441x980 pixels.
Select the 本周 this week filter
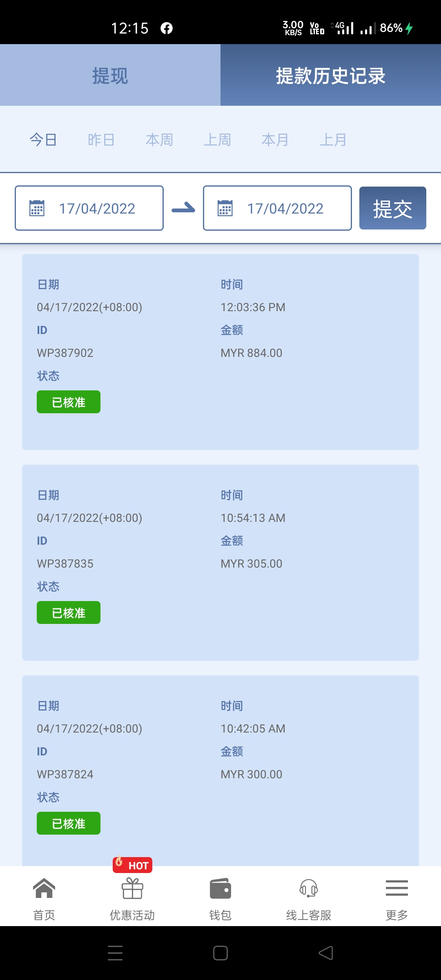point(159,140)
